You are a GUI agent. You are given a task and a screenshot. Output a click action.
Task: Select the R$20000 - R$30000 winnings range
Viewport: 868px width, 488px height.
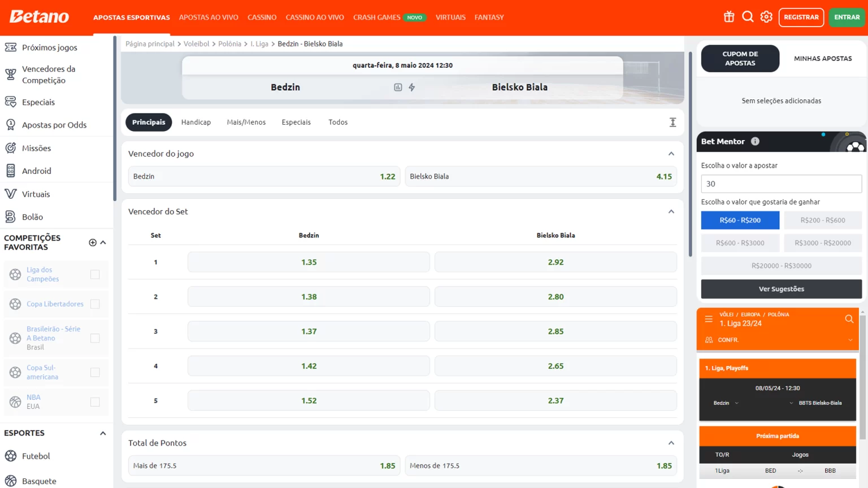pos(781,266)
